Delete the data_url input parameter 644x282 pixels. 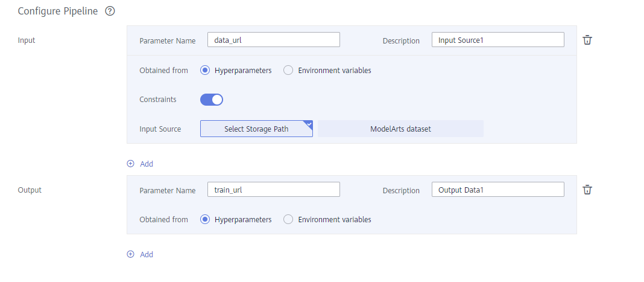click(x=587, y=40)
